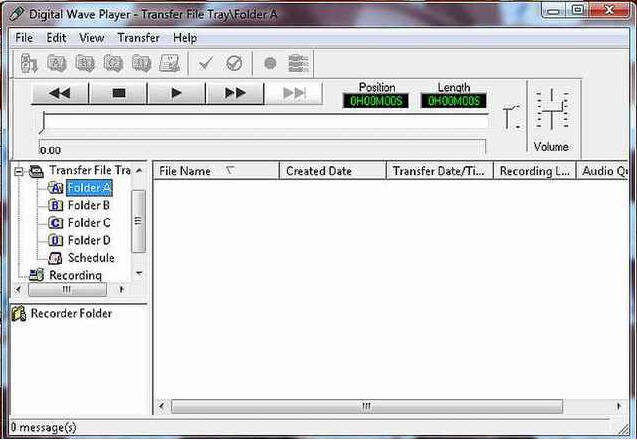Maximize the Digital Wave Player window
The height and width of the screenshot is (440, 637).
pyautogui.click(x=577, y=11)
